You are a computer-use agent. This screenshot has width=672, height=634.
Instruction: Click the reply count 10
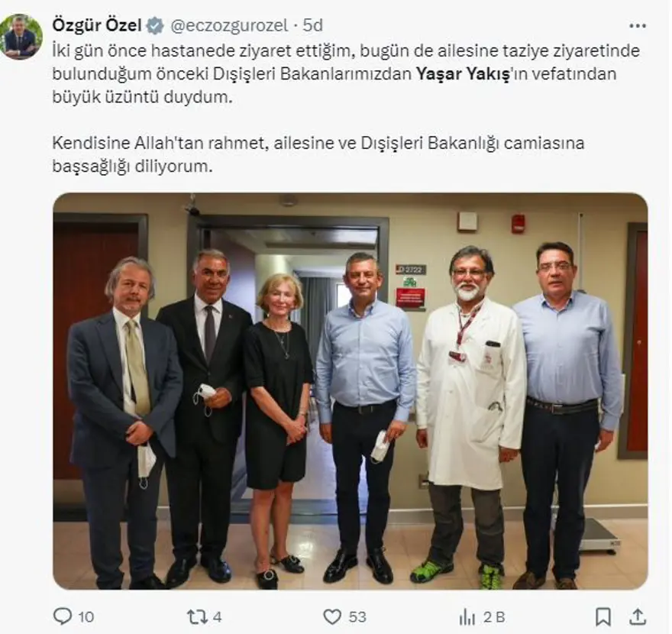(x=86, y=617)
